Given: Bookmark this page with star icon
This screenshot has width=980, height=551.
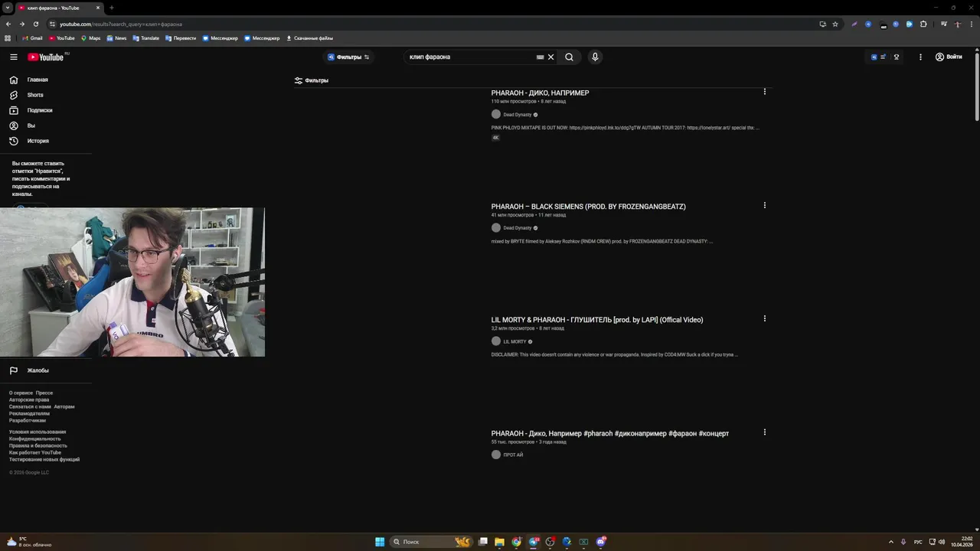Looking at the screenshot, I should (835, 24).
